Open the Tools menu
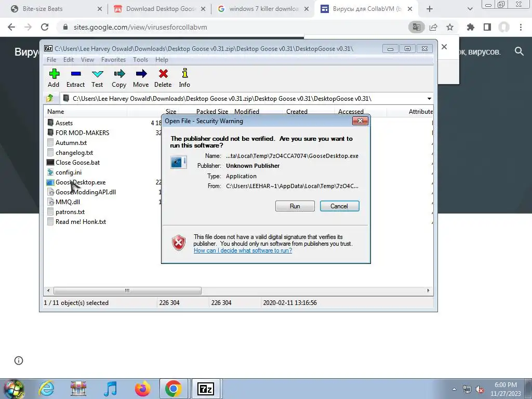This screenshot has height=399, width=532. 140,60
